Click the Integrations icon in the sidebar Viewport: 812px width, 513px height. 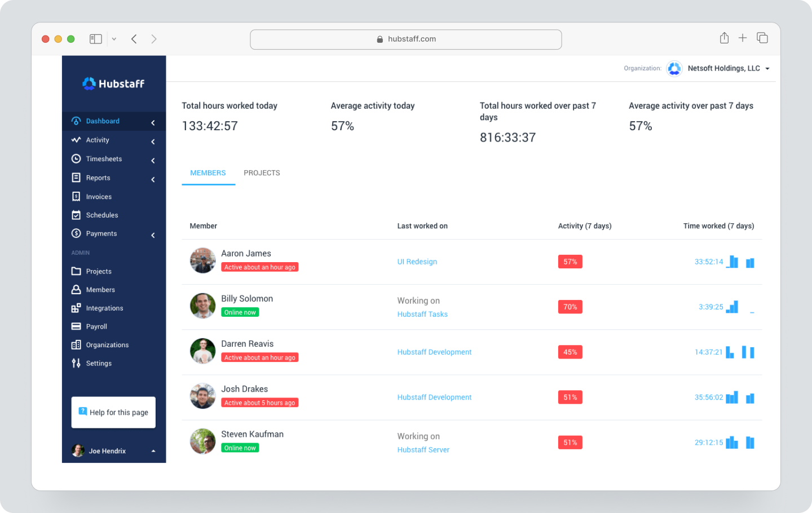pos(76,308)
